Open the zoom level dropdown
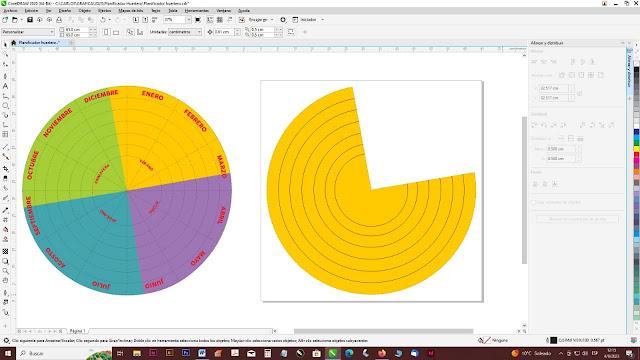This screenshot has height=360, width=640. [x=189, y=20]
